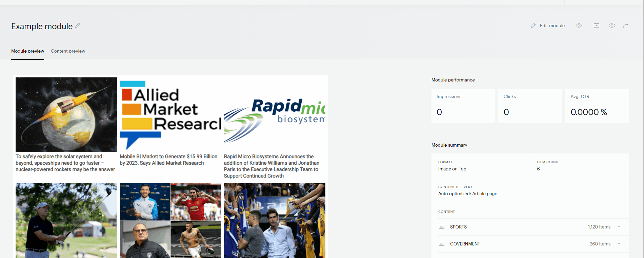The width and height of the screenshot is (644, 258).
Task: Expand the SPORTS content chevron
Action: 619,227
